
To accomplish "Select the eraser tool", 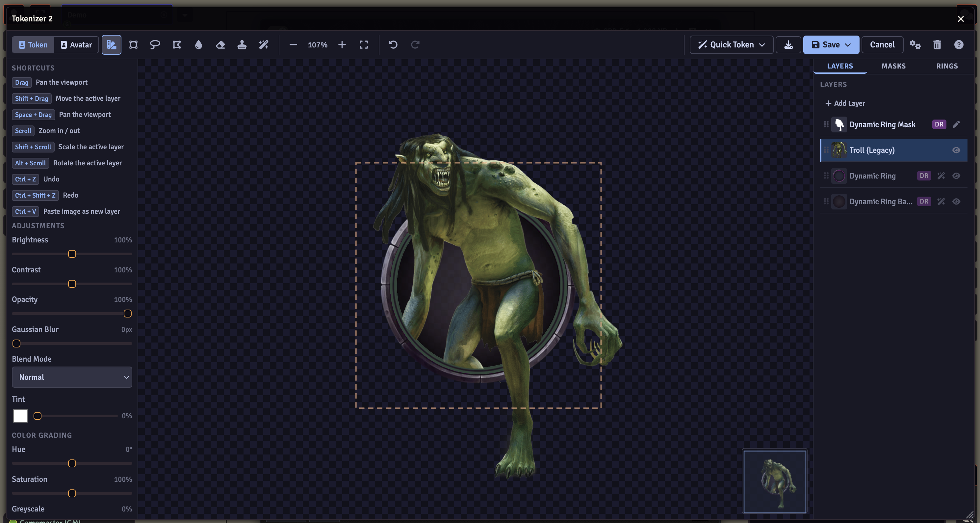I will [x=220, y=45].
